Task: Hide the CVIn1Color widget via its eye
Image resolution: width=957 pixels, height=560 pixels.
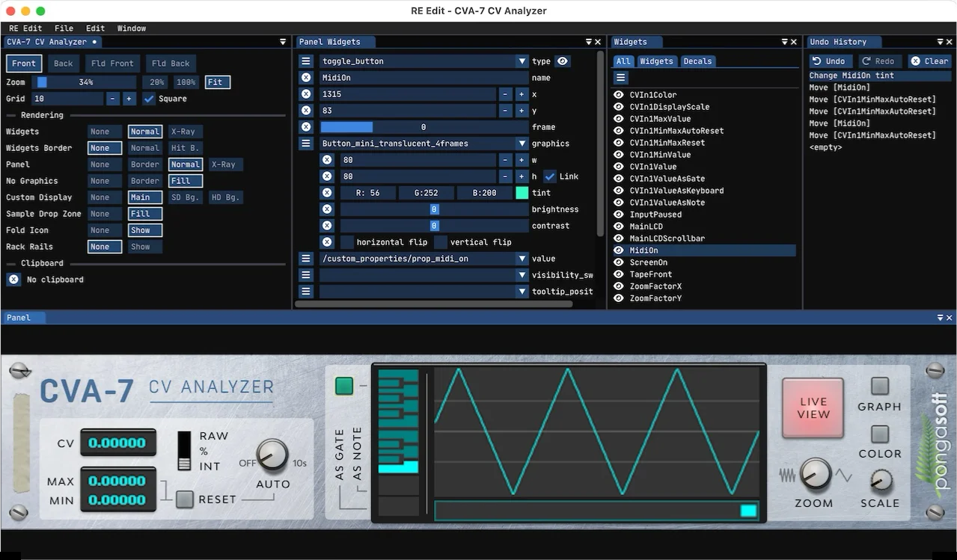Action: click(619, 95)
